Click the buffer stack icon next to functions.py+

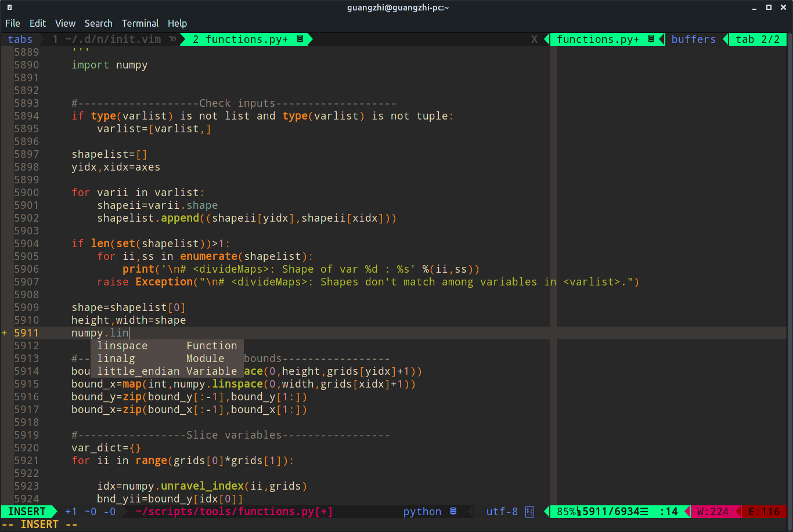651,39
